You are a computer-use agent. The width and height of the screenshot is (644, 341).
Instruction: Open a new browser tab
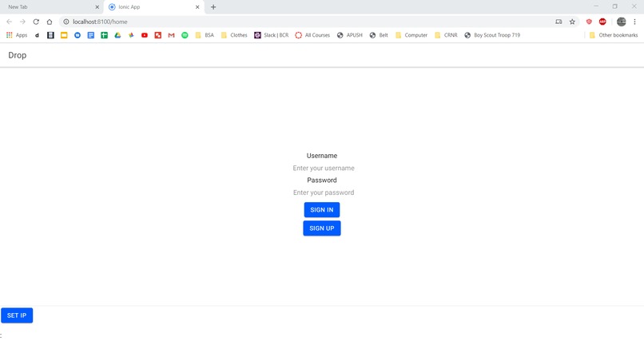coord(213,7)
